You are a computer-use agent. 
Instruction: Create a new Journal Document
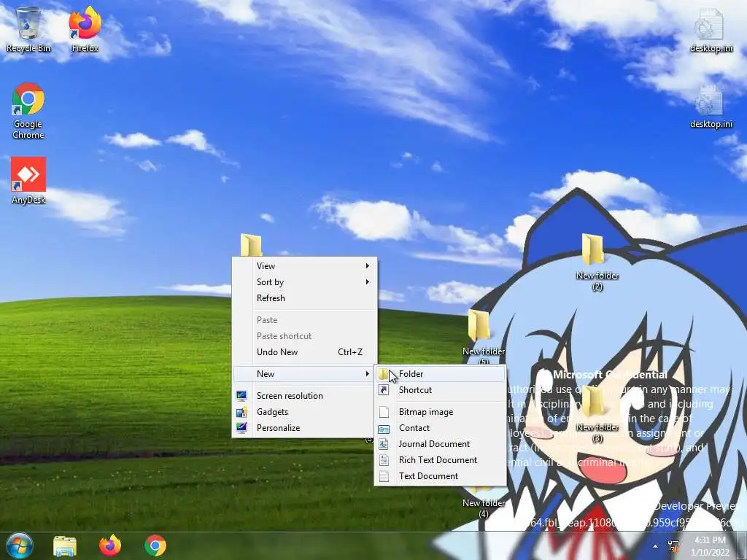click(x=440, y=444)
